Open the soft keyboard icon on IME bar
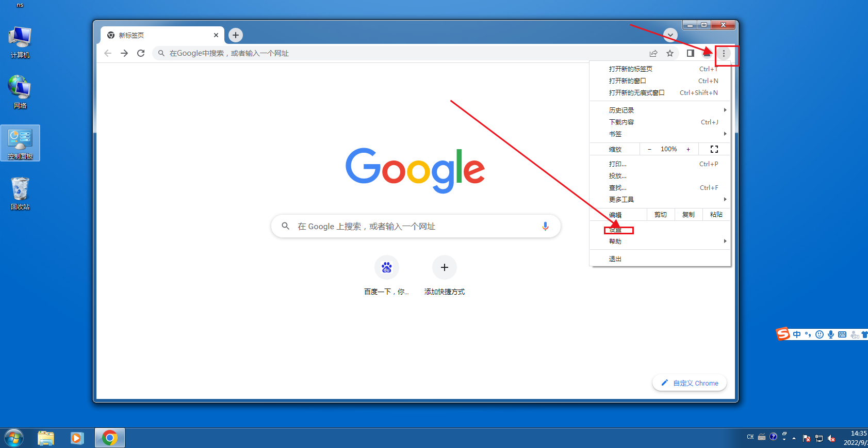The image size is (868, 448). 842,334
